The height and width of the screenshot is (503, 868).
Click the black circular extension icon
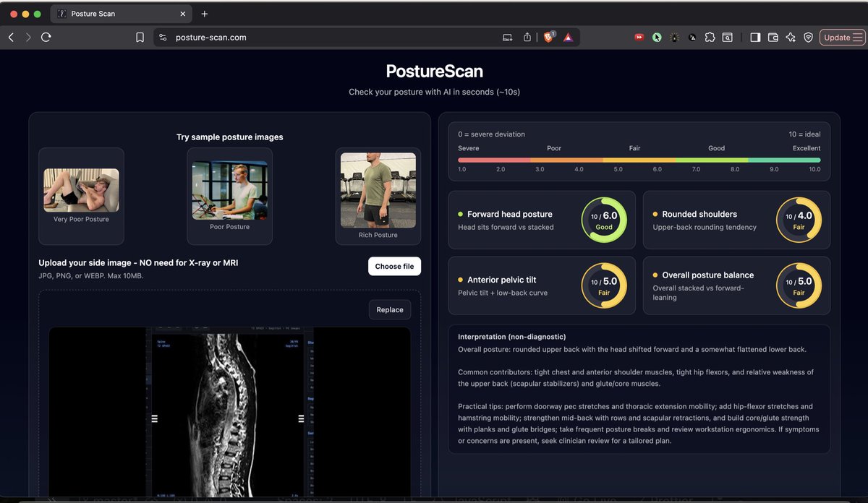pos(692,38)
